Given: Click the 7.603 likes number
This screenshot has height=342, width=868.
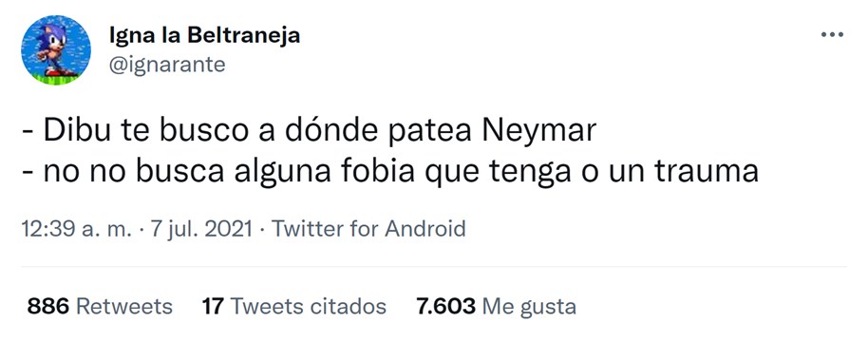Looking at the screenshot, I should click(x=446, y=306).
